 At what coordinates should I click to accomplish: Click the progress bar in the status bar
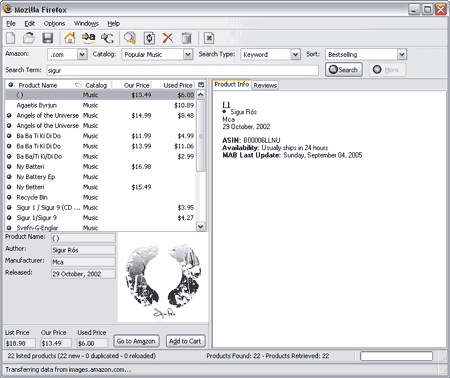(x=396, y=356)
